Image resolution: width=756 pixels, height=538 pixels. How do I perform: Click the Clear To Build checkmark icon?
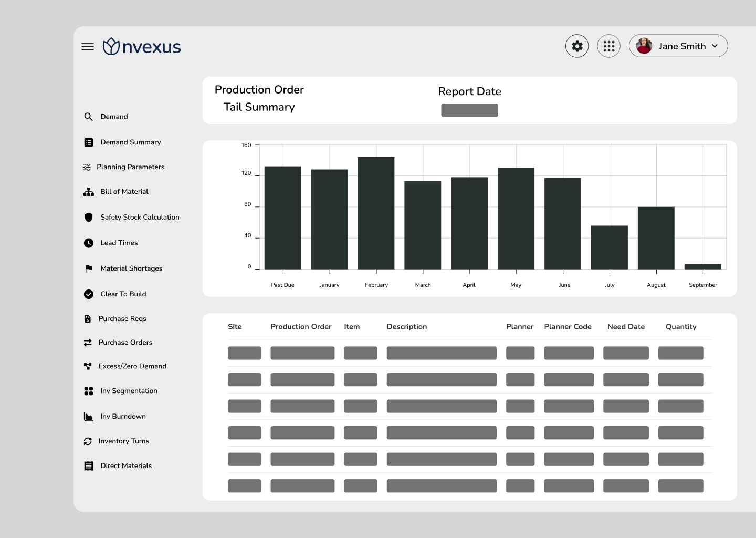pos(88,294)
